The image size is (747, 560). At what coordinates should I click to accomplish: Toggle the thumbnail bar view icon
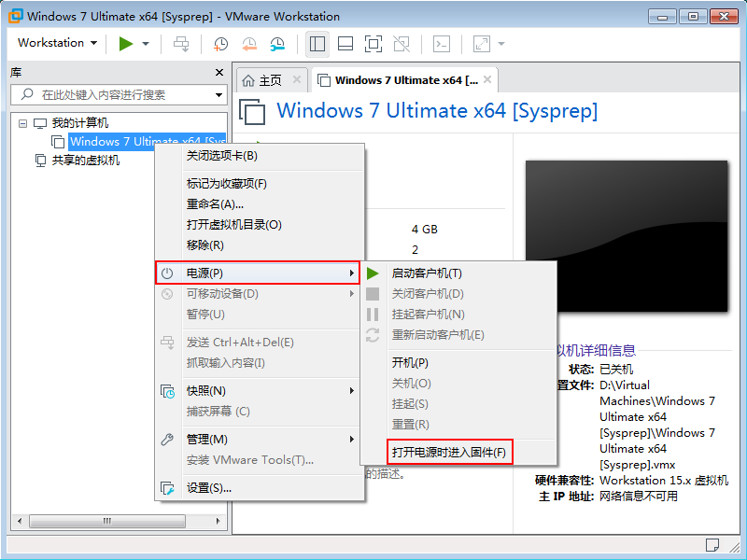(x=345, y=44)
